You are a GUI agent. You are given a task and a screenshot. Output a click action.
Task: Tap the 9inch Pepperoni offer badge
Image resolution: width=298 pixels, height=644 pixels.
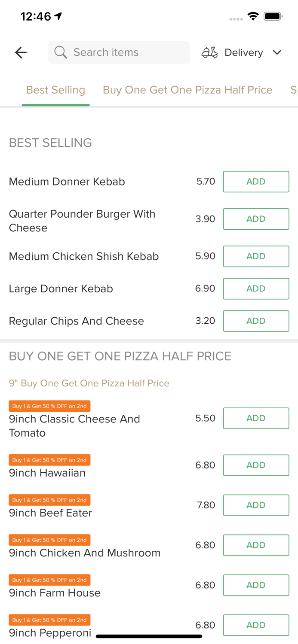point(49,620)
